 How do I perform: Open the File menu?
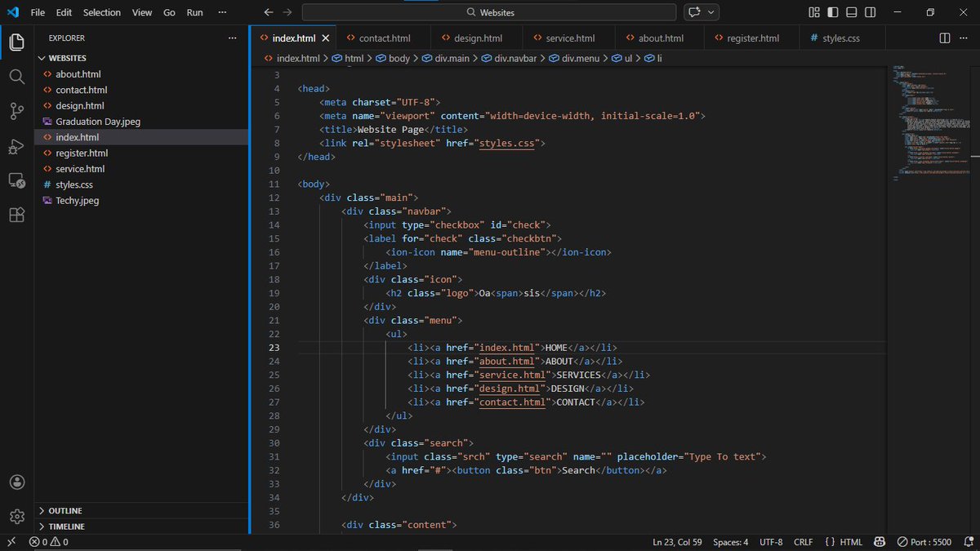click(x=38, y=12)
